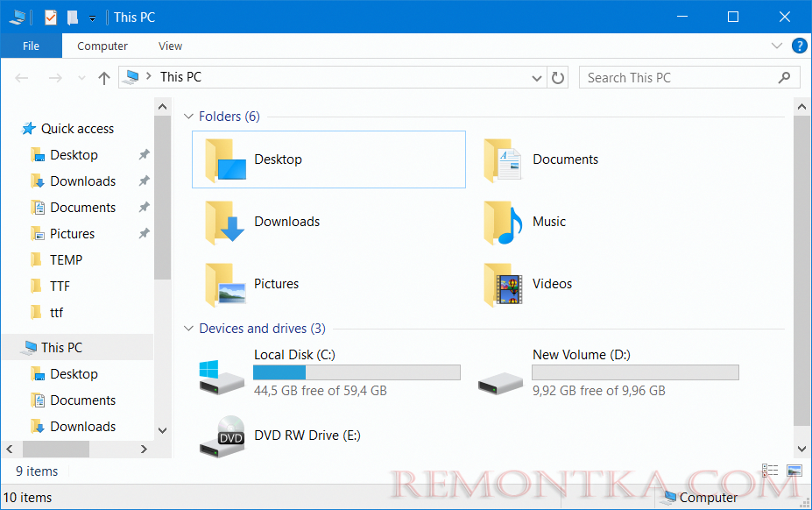Click the Forward navigation arrow
This screenshot has width=812, height=510.
click(55, 78)
